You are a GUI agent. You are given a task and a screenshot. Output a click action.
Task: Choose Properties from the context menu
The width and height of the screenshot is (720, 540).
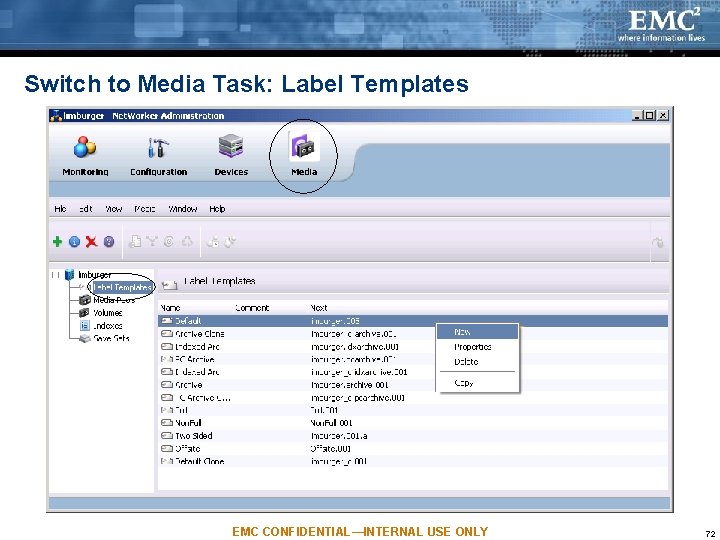tap(478, 347)
